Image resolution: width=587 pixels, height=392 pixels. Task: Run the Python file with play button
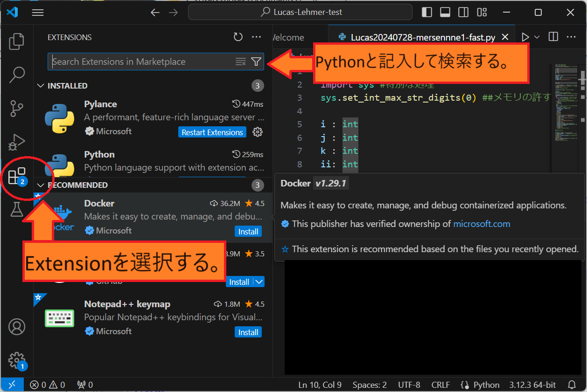[x=525, y=37]
